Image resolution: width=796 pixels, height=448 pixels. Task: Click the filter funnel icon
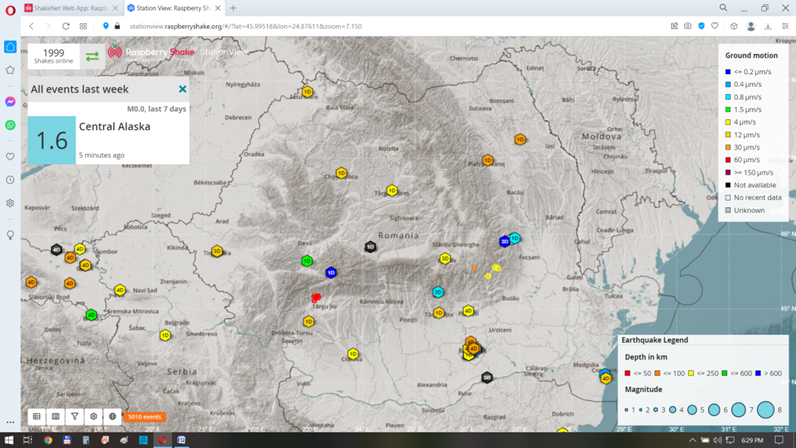click(x=75, y=416)
